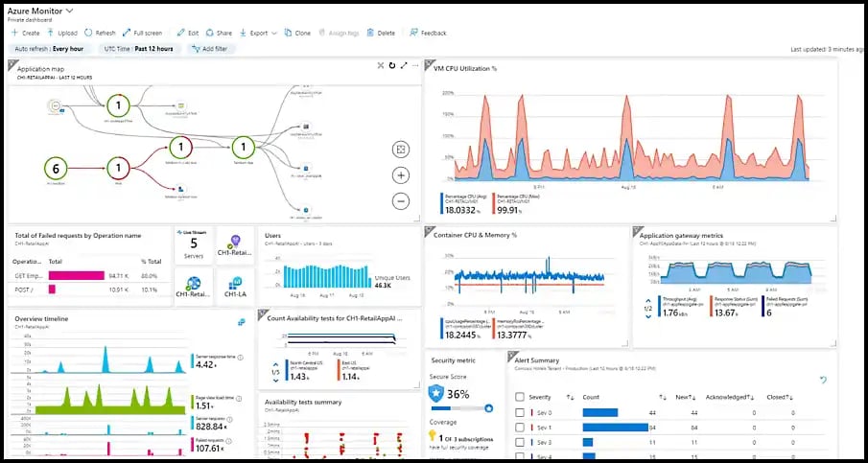
Task: Sort alerts by Count column
Action: tap(662, 397)
